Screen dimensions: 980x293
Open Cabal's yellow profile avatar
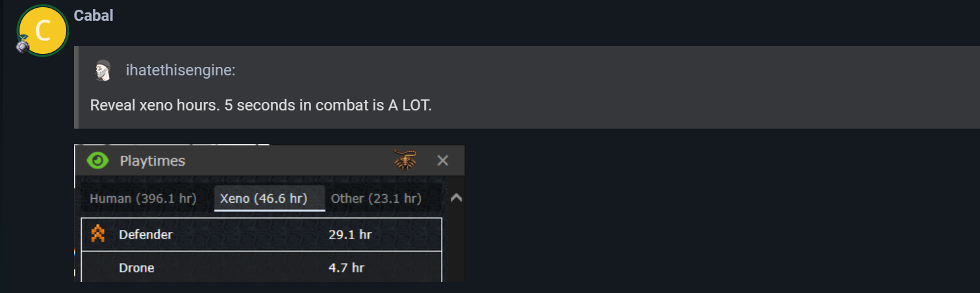[x=43, y=31]
